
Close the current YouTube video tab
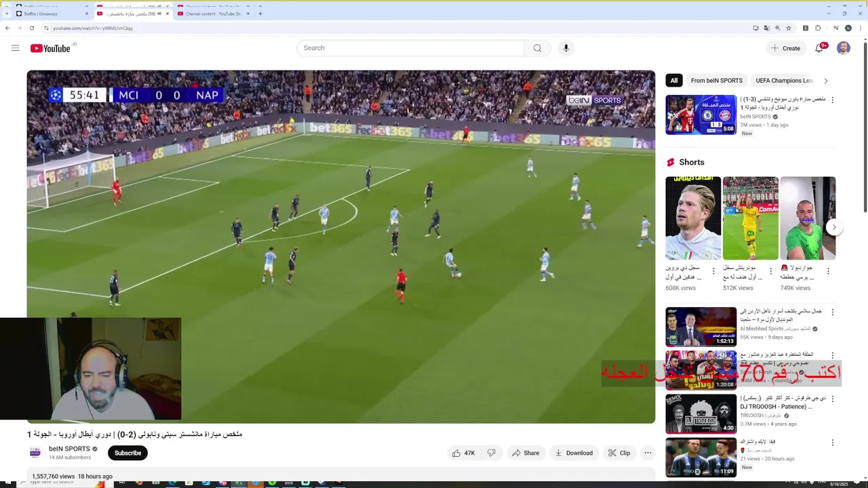coord(167,14)
